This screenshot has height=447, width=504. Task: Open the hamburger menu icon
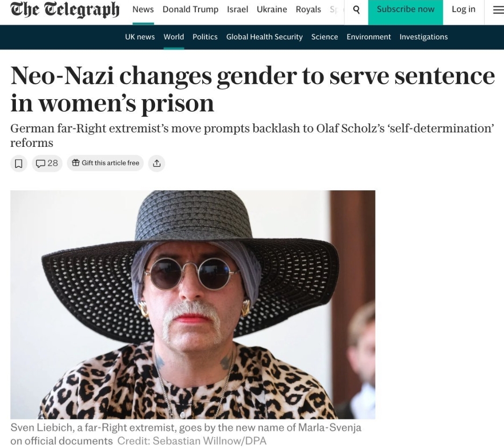(498, 10)
